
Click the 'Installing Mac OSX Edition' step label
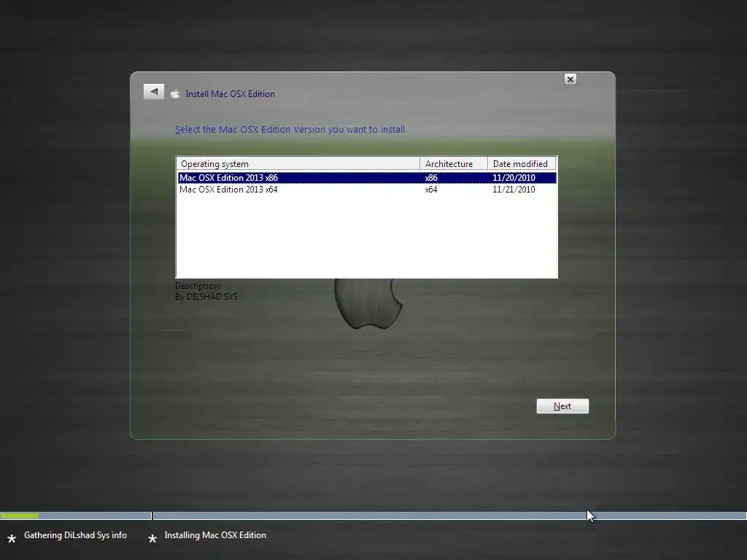click(x=215, y=535)
